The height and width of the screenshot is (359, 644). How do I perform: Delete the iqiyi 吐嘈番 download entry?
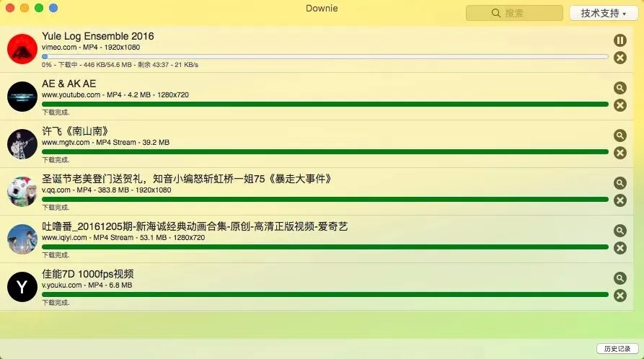point(619,248)
